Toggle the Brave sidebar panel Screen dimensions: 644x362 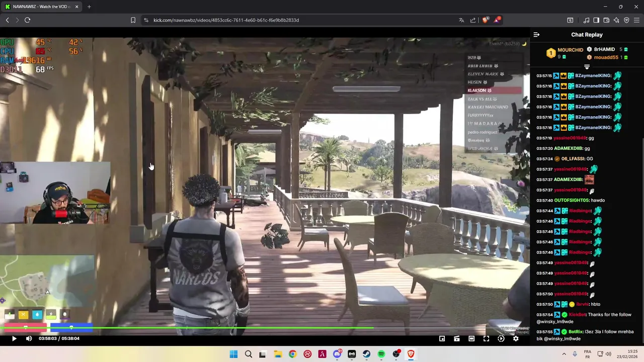pyautogui.click(x=596, y=20)
